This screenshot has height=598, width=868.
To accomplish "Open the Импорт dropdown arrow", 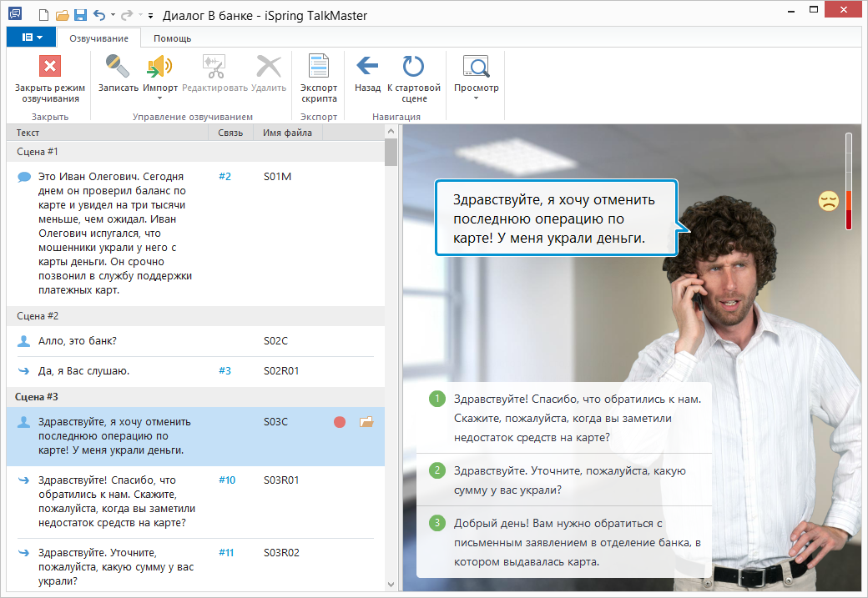I will (x=160, y=98).
